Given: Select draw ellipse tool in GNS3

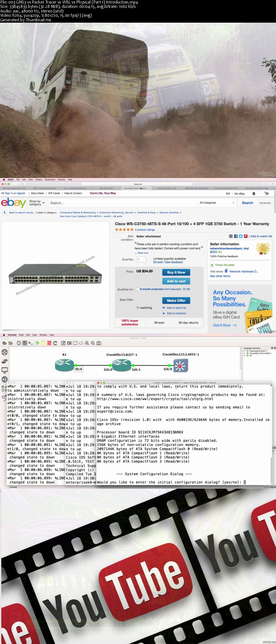Looking at the screenshot, I should [81, 343].
